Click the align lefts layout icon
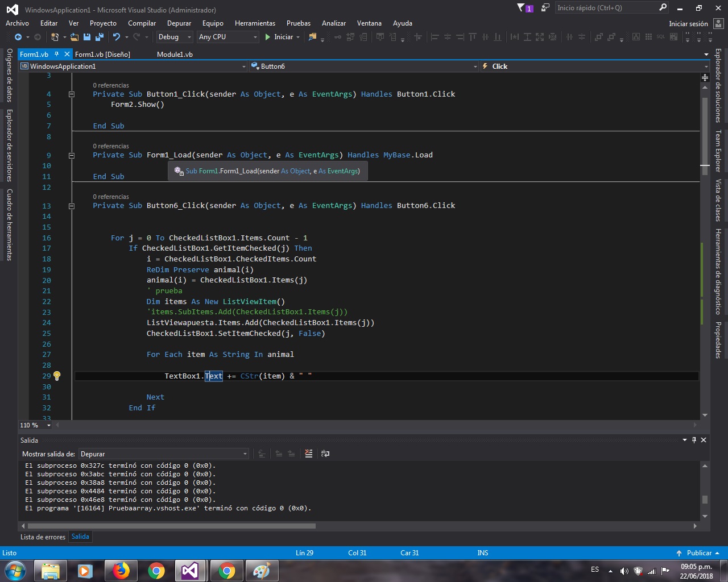The height and width of the screenshot is (582, 728). pyautogui.click(x=435, y=37)
